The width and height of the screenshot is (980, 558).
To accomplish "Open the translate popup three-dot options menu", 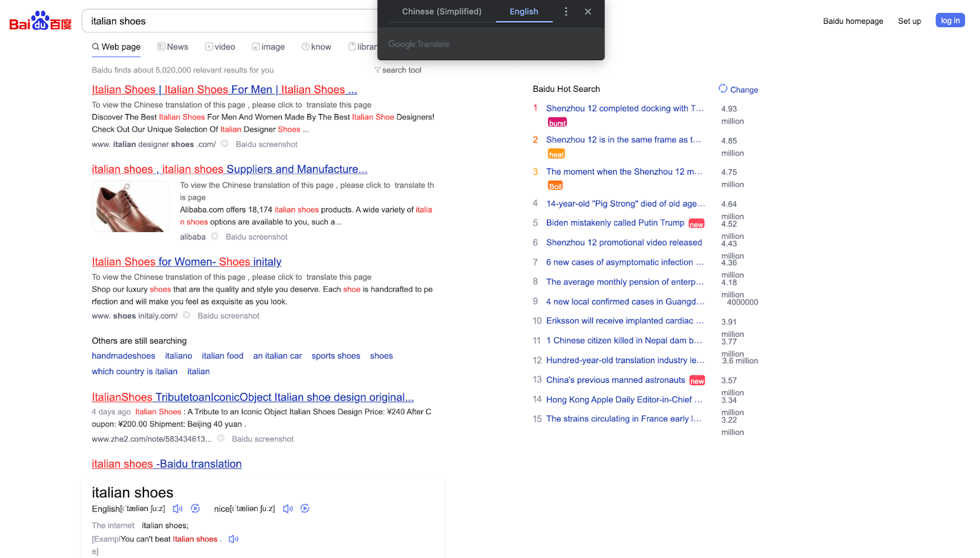I will pyautogui.click(x=566, y=12).
